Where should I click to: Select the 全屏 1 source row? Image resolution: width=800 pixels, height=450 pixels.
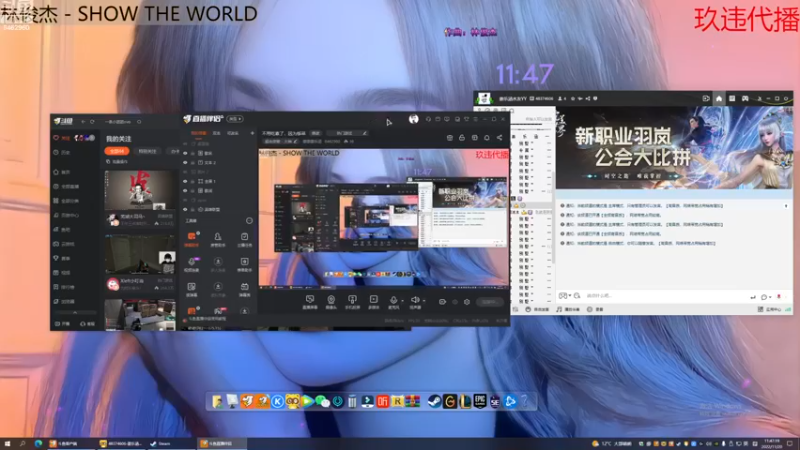[219, 181]
